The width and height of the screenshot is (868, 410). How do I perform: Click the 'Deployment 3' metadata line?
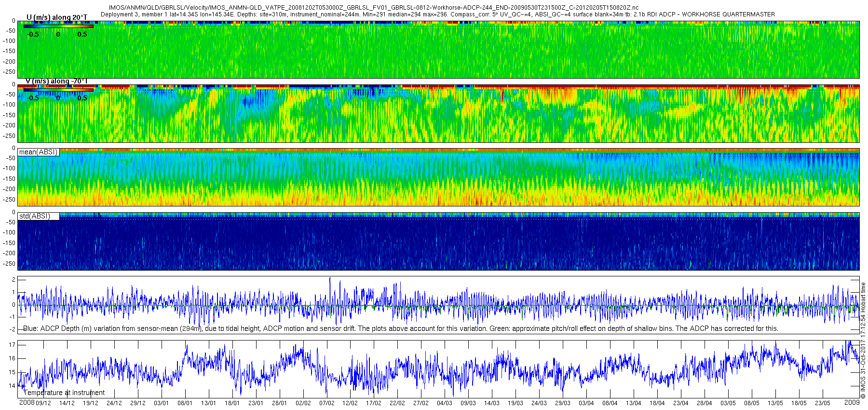click(x=437, y=14)
